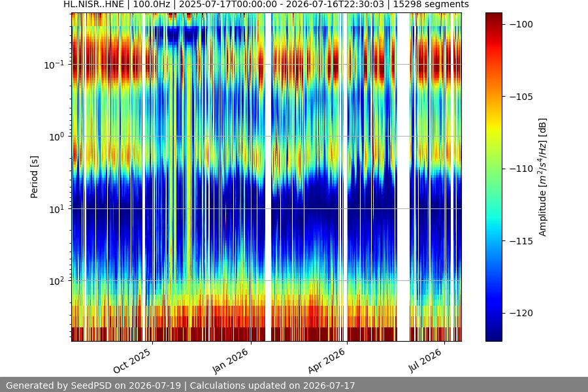
Task: Click the -100 colorbar tick label
Action: [521, 24]
